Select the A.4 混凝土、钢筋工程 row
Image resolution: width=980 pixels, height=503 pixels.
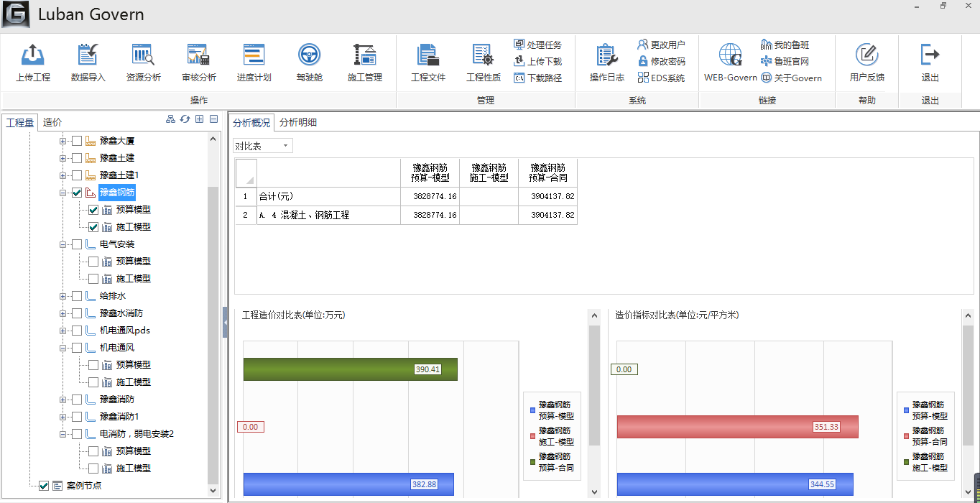tap(406, 215)
